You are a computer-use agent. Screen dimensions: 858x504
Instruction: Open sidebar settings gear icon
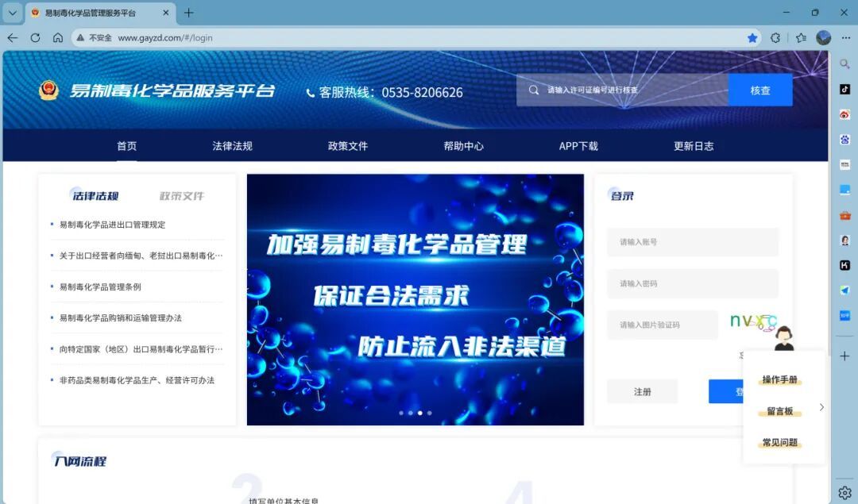[844, 493]
